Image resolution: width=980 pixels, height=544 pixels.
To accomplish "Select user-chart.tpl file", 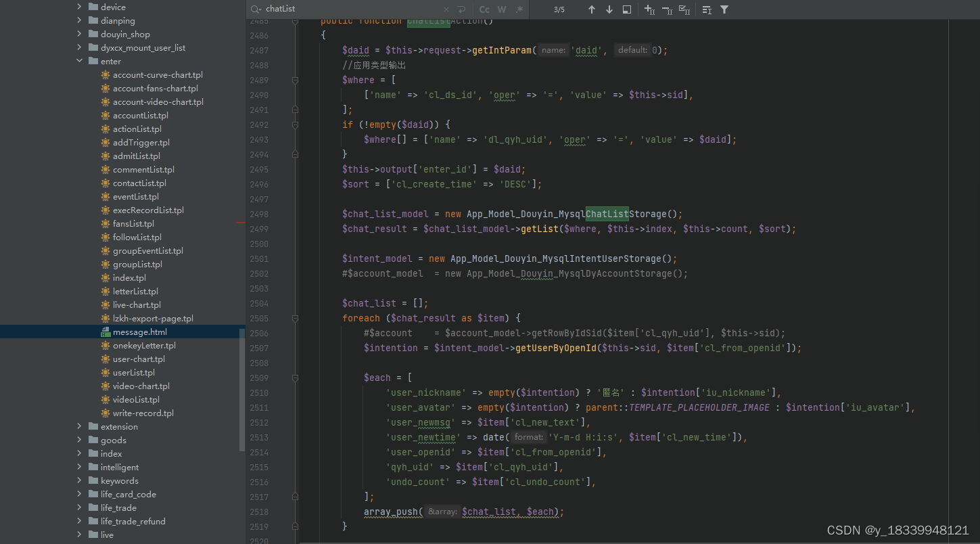I will [x=139, y=359].
